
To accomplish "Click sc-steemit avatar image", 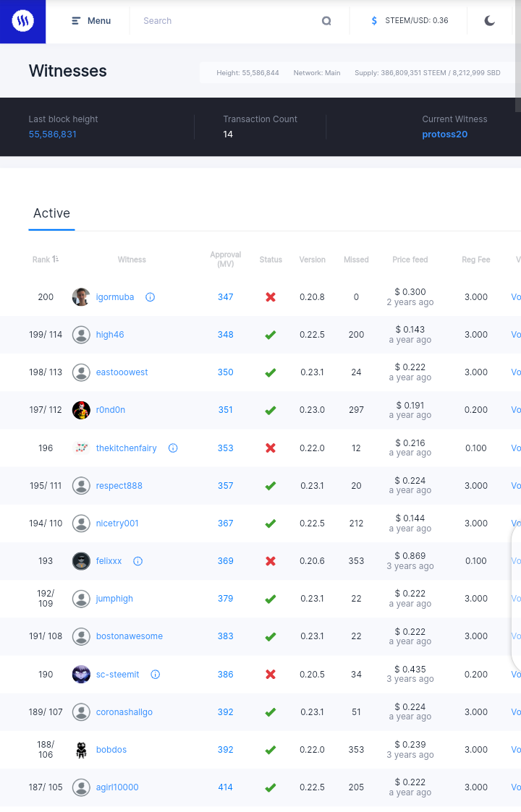I will 81,674.
